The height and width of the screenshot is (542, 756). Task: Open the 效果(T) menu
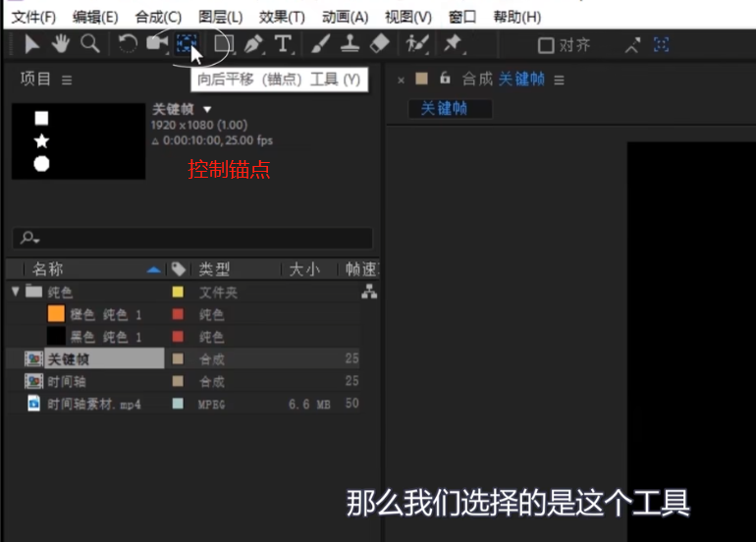point(282,18)
